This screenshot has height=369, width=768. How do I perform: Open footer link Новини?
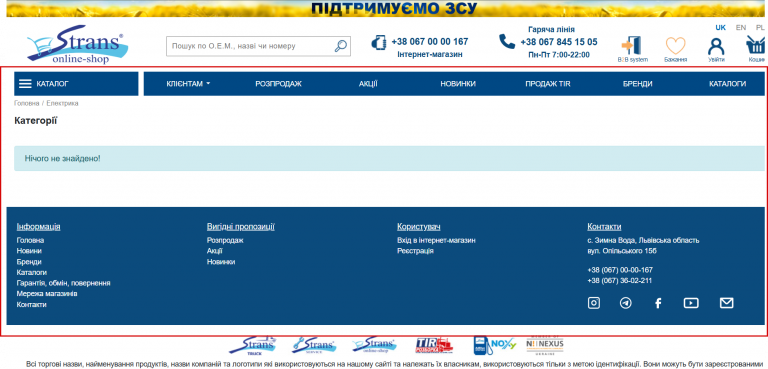point(29,251)
